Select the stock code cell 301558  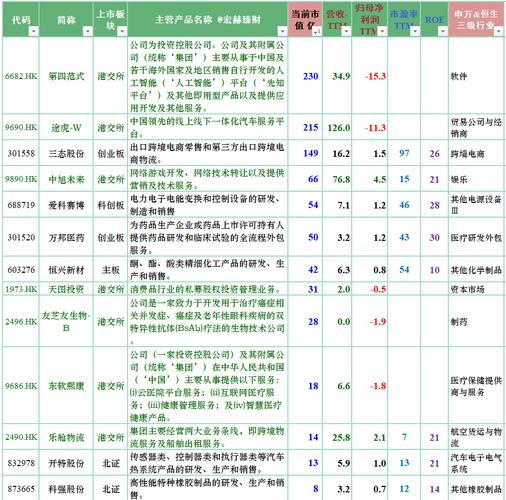(21, 154)
